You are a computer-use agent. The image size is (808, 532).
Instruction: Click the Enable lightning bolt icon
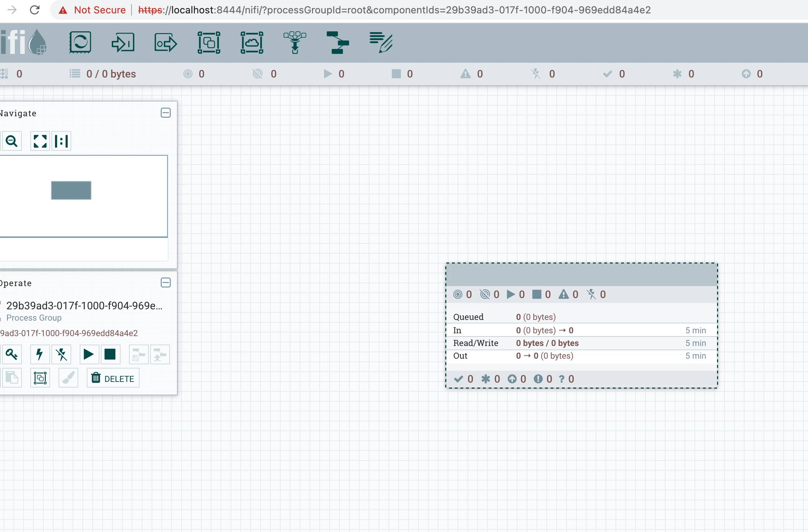(40, 354)
